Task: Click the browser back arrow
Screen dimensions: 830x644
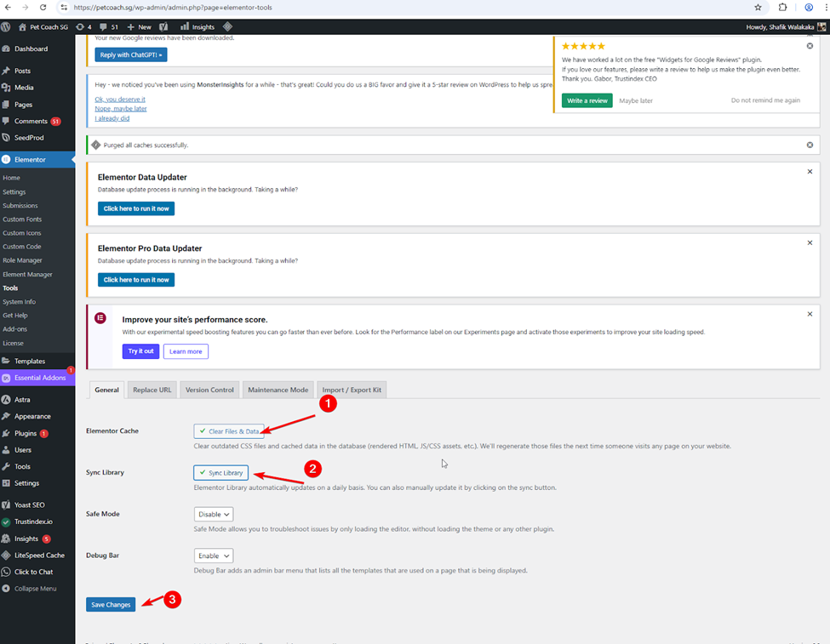Action: coord(8,8)
